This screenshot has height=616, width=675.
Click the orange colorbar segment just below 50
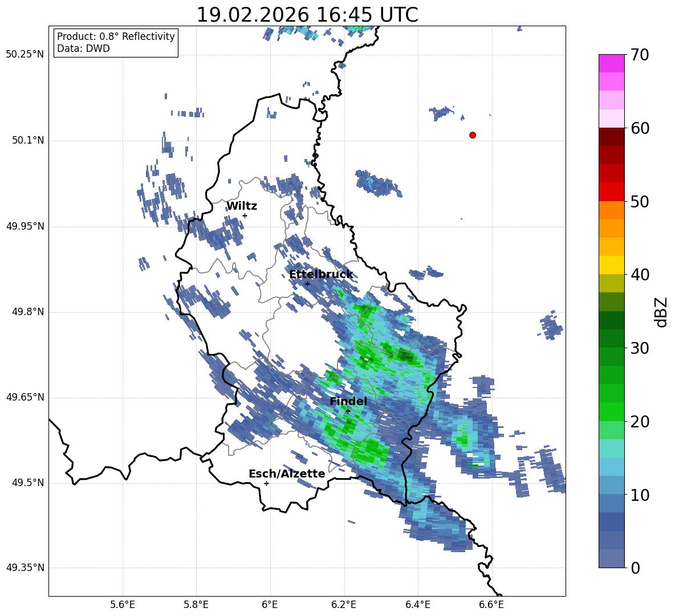[611, 210]
